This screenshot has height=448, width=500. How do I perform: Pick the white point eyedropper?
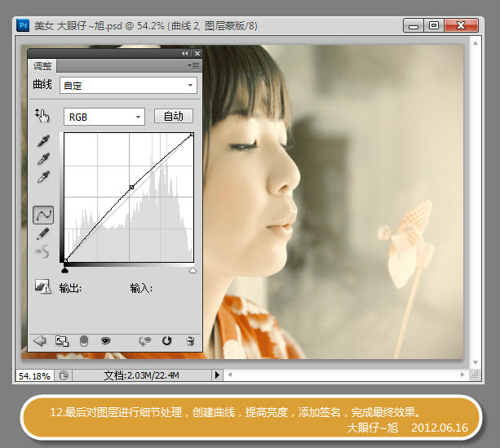(x=43, y=177)
